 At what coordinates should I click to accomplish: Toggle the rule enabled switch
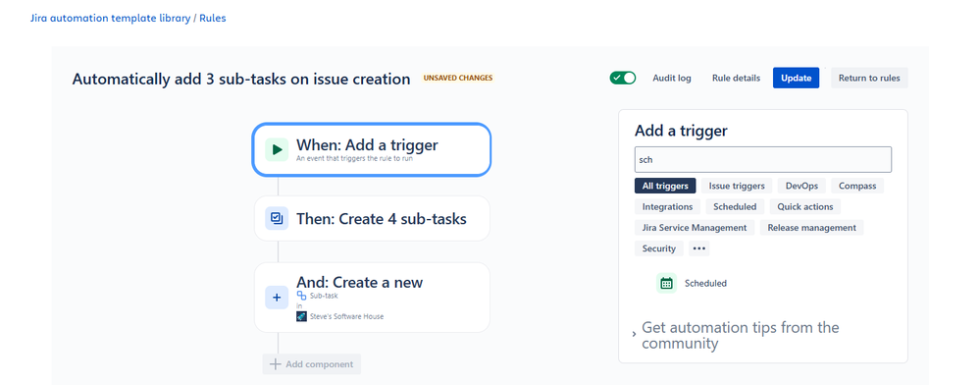click(623, 79)
